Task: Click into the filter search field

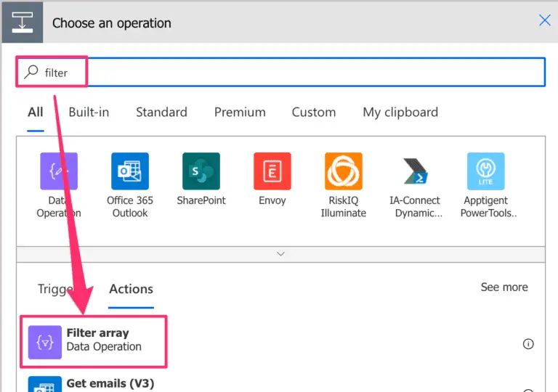Action: 312,73
